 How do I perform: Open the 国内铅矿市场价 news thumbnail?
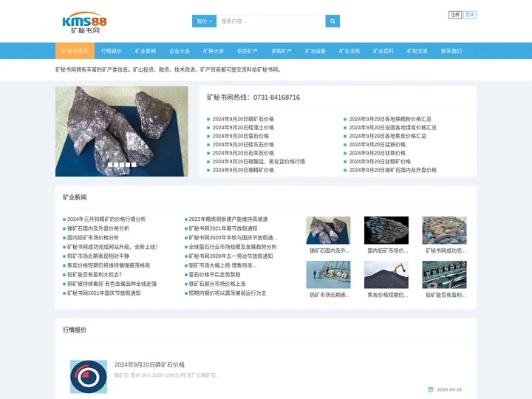386,231
